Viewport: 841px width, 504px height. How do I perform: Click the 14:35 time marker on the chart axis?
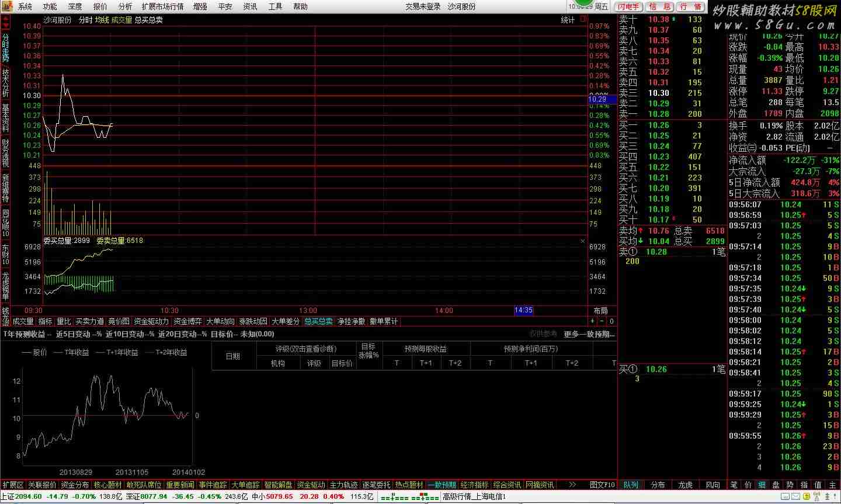pyautogui.click(x=523, y=311)
